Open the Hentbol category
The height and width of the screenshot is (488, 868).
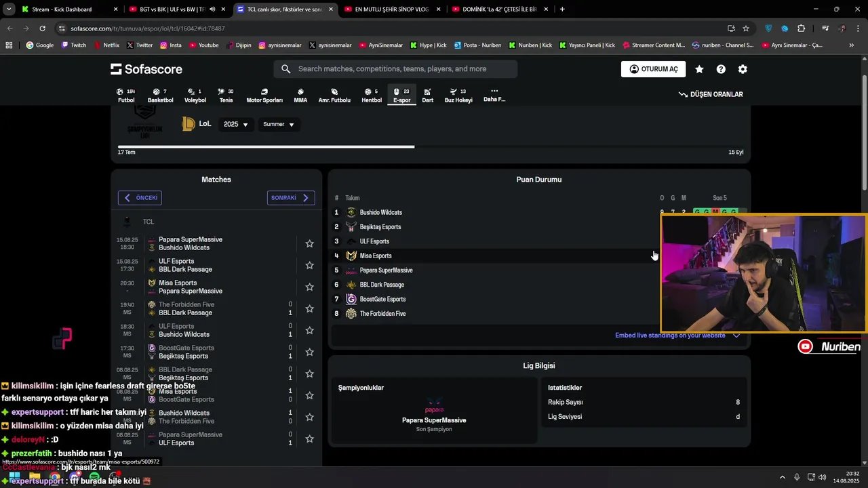click(372, 96)
